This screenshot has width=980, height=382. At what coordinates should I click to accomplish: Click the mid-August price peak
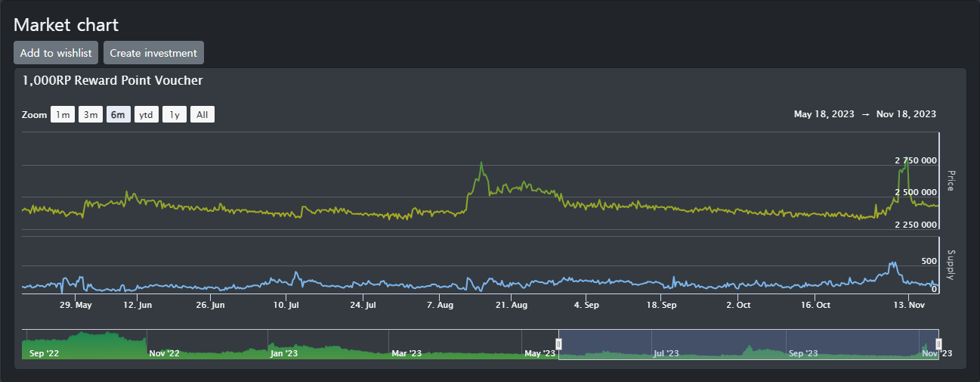pos(481,163)
